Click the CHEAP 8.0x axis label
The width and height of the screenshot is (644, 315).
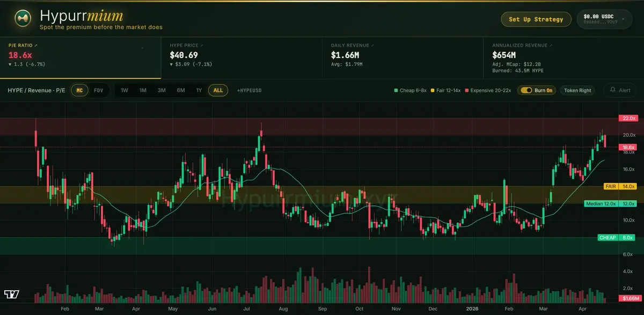[617, 237]
